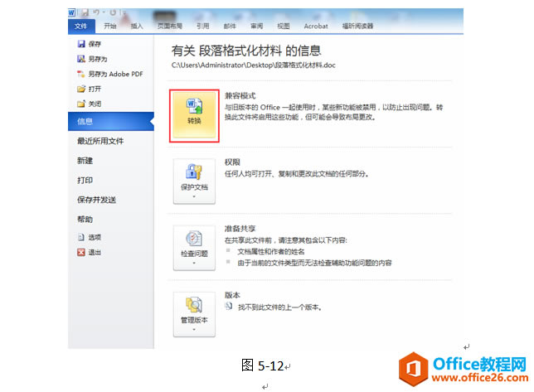Click the Manage Versions (管理版本) icon
The height and width of the screenshot is (392, 534).
coord(194,304)
